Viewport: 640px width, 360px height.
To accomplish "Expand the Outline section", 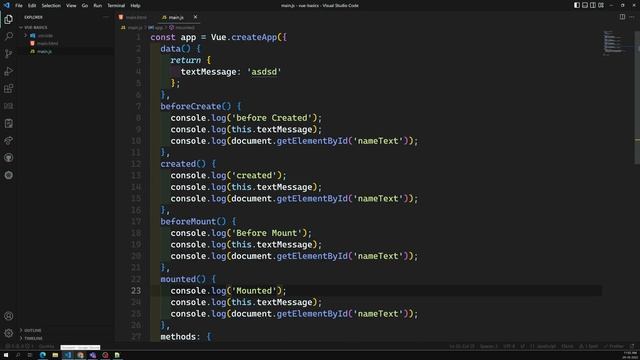I will (x=31, y=330).
